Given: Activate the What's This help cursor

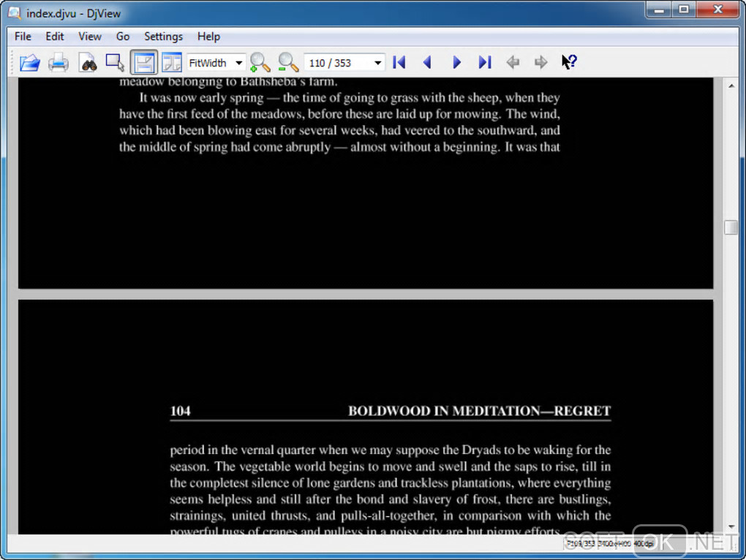Looking at the screenshot, I should (x=569, y=62).
